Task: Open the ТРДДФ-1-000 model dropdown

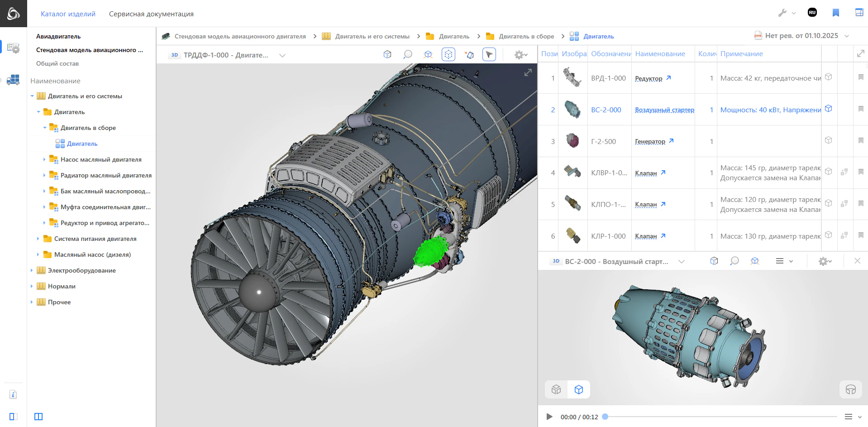Action: click(282, 55)
